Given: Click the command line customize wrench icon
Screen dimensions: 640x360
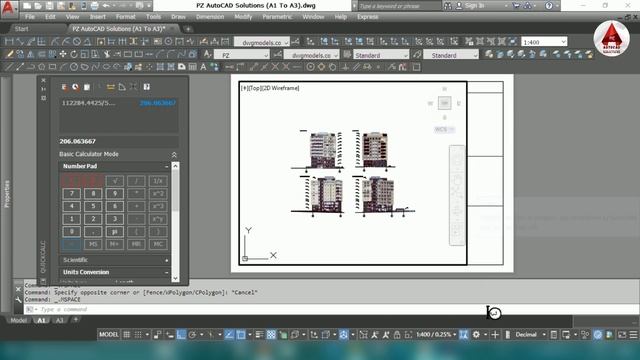Looking at the screenshot, I should click(x=18, y=300).
